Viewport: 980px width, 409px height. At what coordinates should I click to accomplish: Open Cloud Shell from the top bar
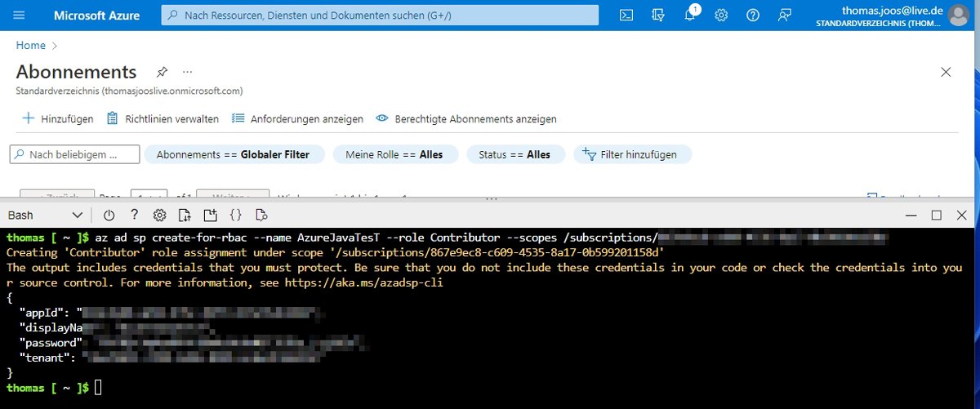626,15
